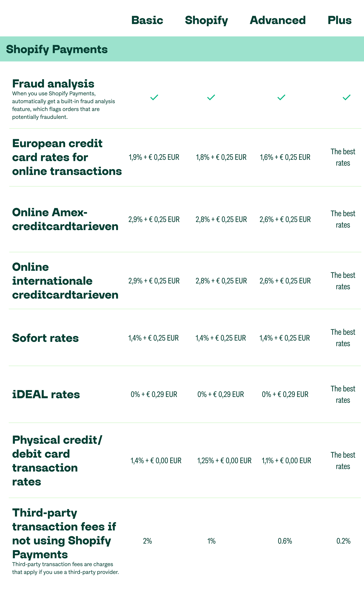Select the Basic plan column header
The width and height of the screenshot is (364, 595).
(x=147, y=20)
